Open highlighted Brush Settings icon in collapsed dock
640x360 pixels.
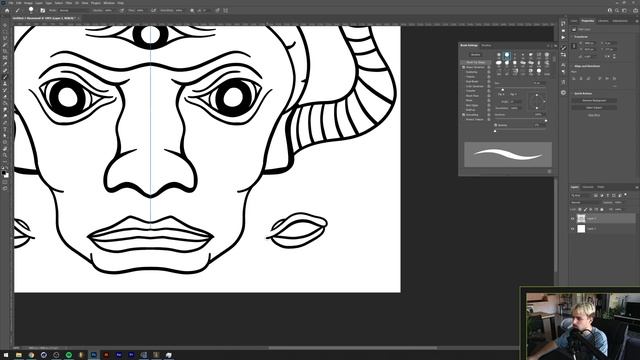pyautogui.click(x=564, y=48)
